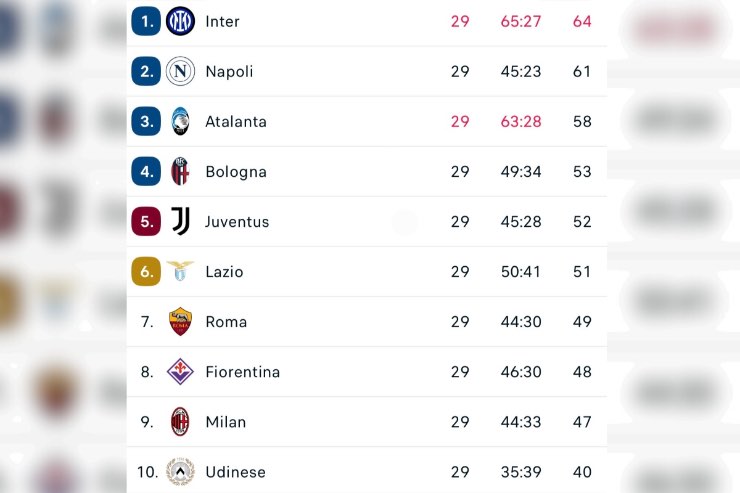Click the blue position 1 badge

click(146, 21)
